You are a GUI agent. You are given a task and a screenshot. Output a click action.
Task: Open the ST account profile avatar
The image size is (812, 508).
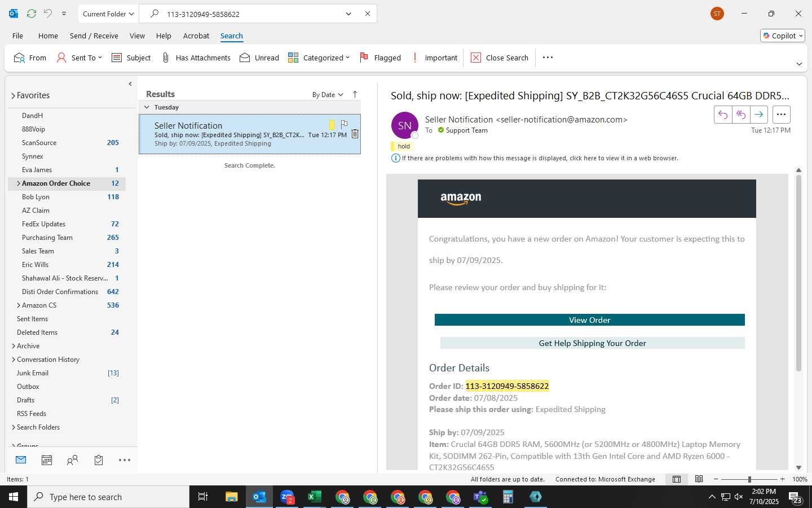click(717, 14)
